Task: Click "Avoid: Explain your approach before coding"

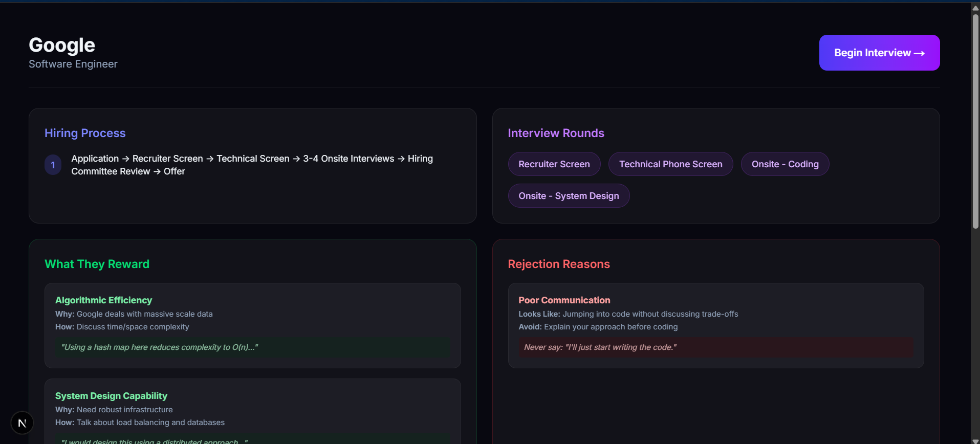Action: (598, 327)
